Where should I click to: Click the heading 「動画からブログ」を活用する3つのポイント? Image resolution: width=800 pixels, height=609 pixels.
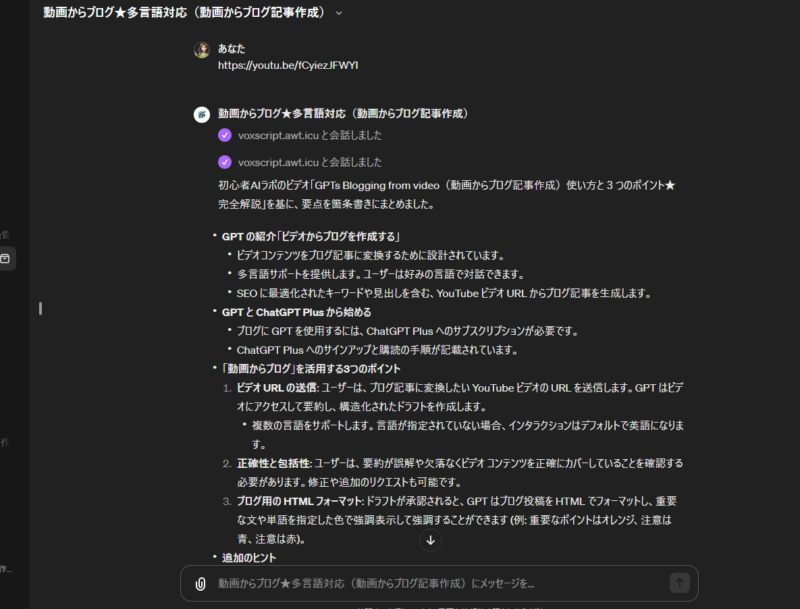click(x=311, y=369)
